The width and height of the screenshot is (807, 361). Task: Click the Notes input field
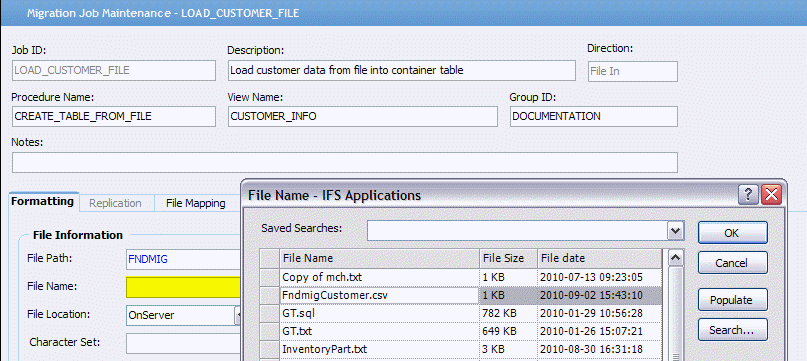coord(344,162)
